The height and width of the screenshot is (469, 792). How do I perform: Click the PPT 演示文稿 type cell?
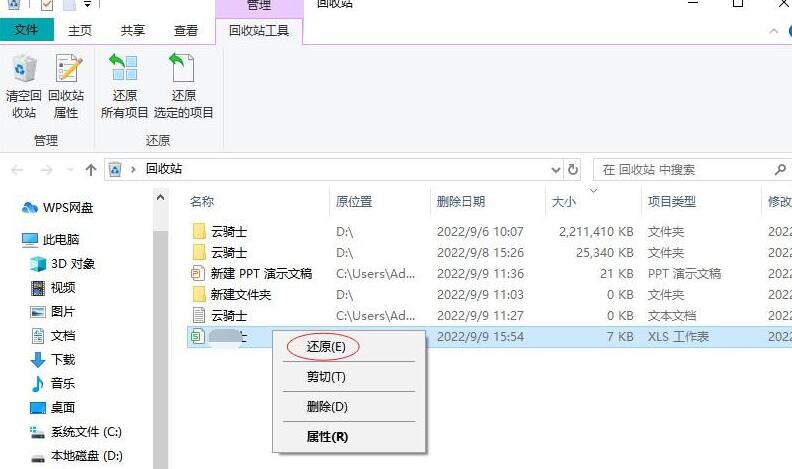coord(684,274)
